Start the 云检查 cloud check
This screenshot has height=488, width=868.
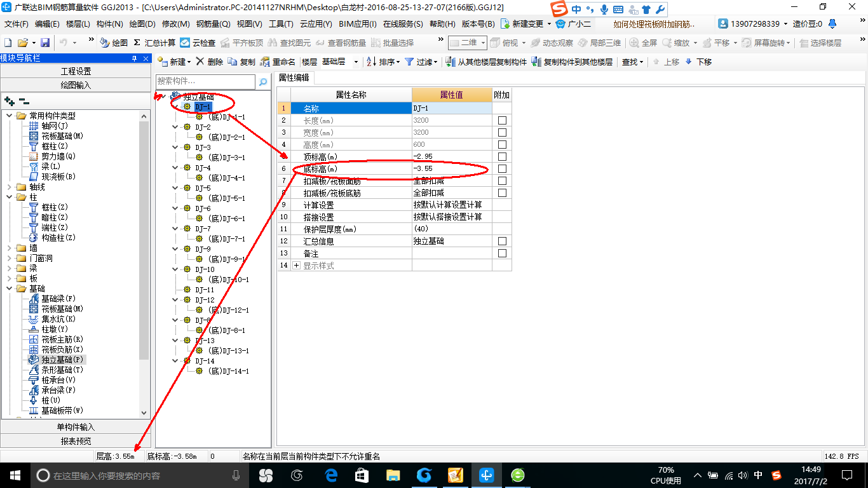[198, 43]
